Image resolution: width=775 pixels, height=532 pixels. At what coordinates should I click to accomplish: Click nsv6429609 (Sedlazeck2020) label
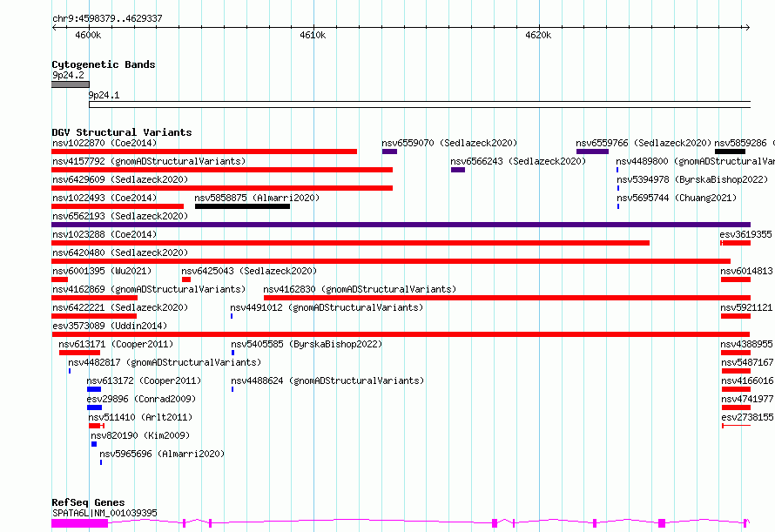click(x=120, y=179)
